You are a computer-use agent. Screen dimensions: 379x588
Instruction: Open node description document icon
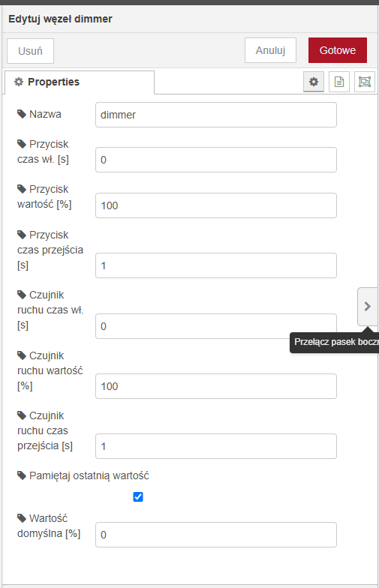point(339,81)
